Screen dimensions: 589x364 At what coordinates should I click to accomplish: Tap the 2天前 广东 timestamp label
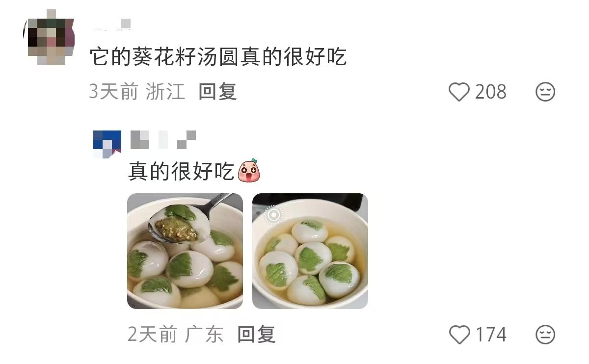(x=176, y=335)
